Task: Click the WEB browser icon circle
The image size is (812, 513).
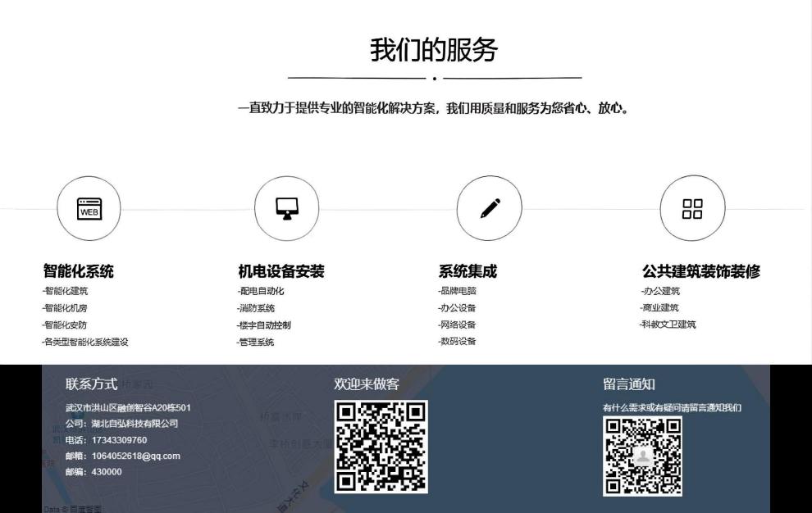Action: pos(89,209)
